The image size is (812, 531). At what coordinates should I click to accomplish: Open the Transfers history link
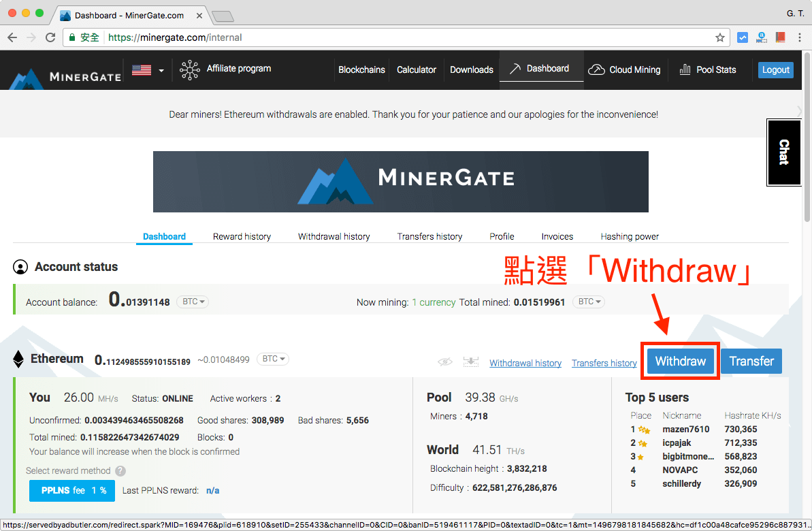click(x=604, y=363)
